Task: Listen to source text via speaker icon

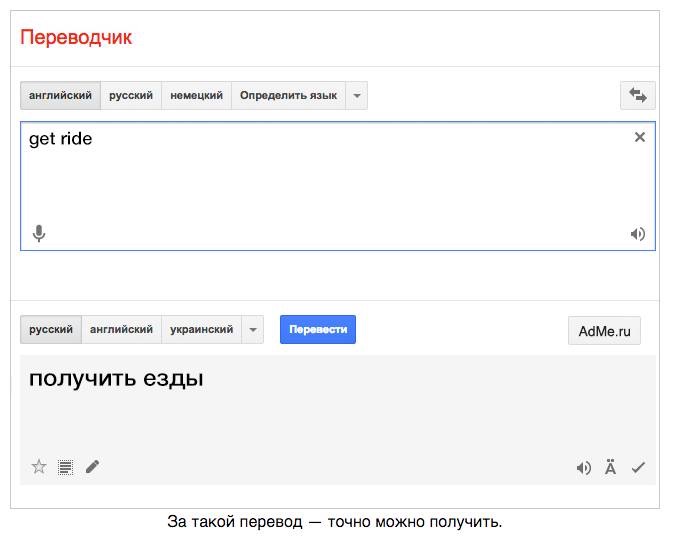Action: pos(637,234)
